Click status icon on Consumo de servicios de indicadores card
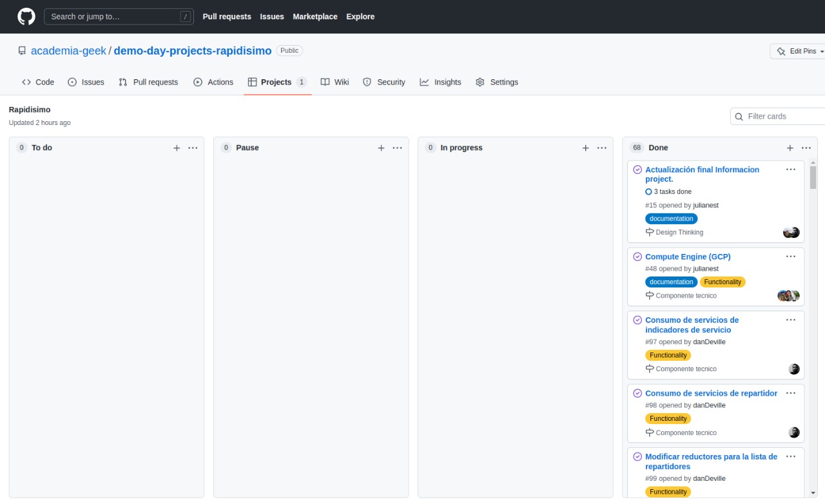 (x=637, y=320)
